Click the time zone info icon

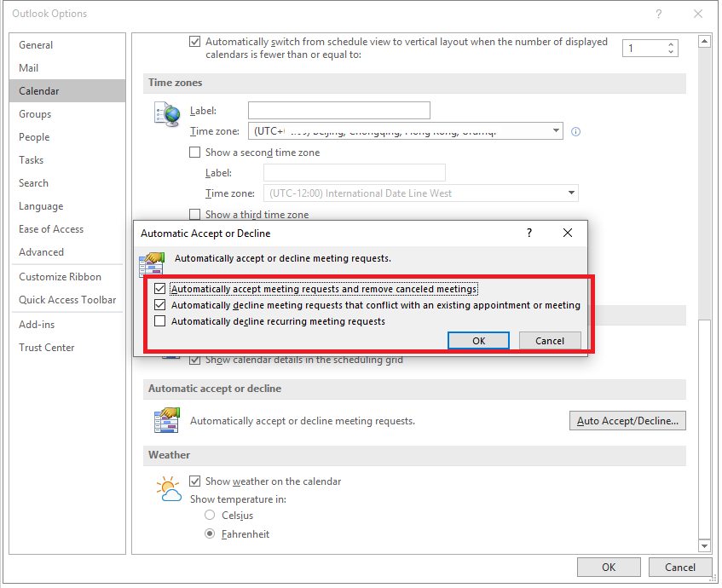tap(575, 132)
